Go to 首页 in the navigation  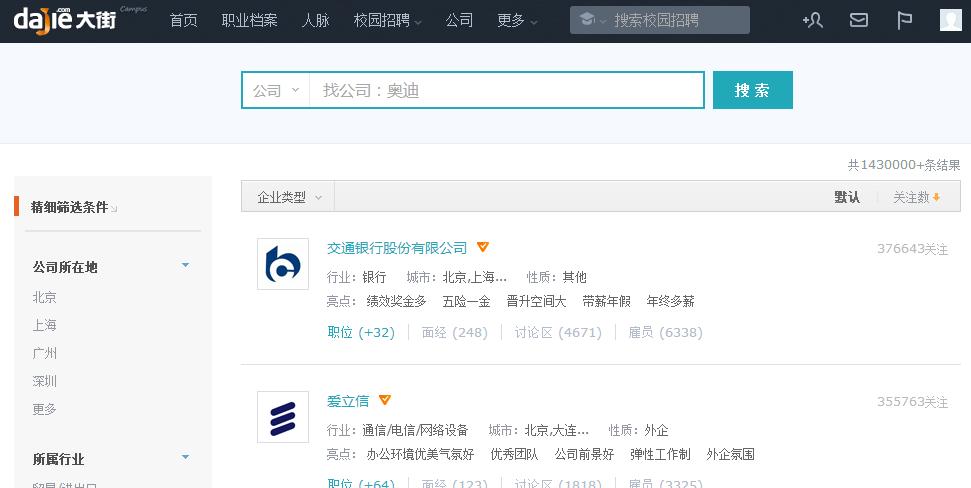[183, 20]
